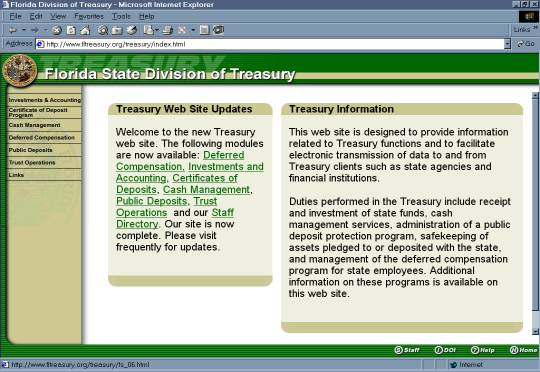The height and width of the screenshot is (372, 540).
Task: Click the browser Back arrow button
Action: coord(13,30)
